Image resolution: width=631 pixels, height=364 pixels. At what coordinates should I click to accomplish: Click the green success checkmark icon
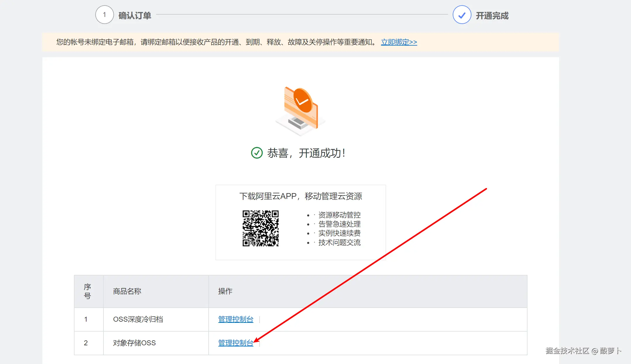(x=257, y=153)
